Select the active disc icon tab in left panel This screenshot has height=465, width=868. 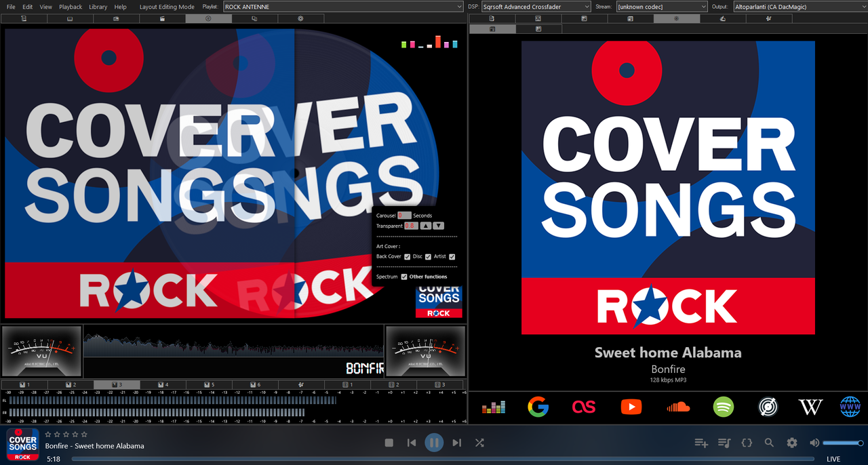click(208, 19)
